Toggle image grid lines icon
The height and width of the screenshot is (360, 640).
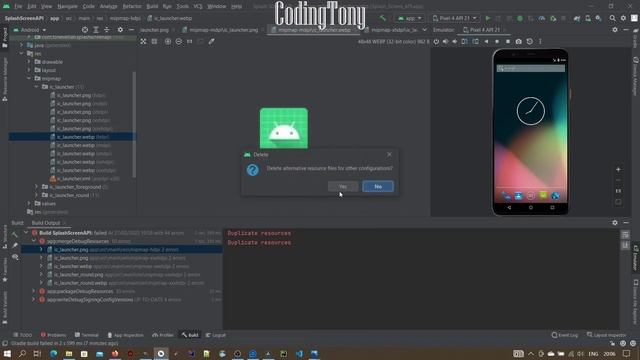tap(154, 41)
